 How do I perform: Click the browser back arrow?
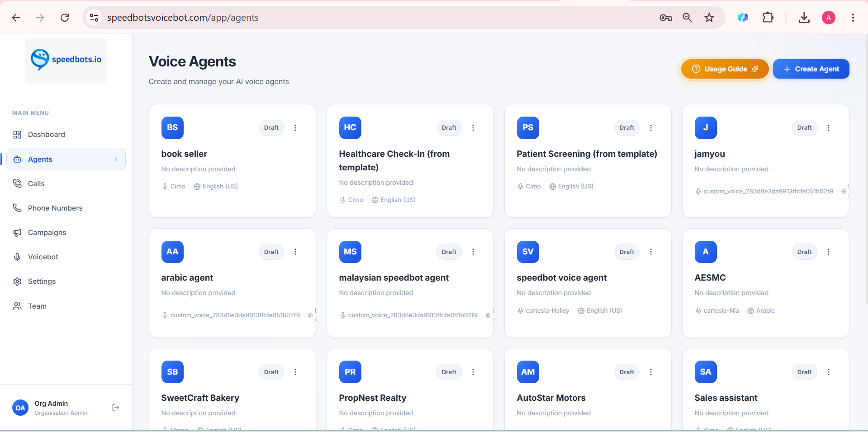[x=16, y=18]
